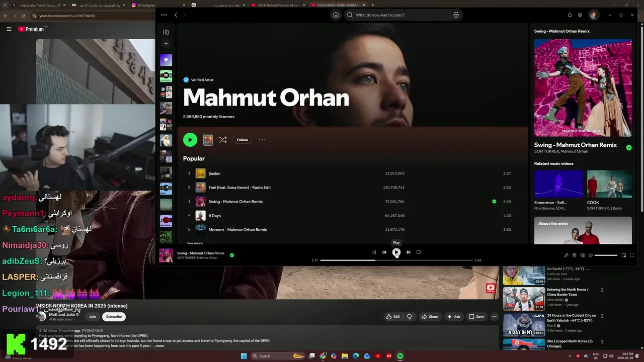Skip to previous track in the player
The image size is (644, 362).
(x=384, y=252)
